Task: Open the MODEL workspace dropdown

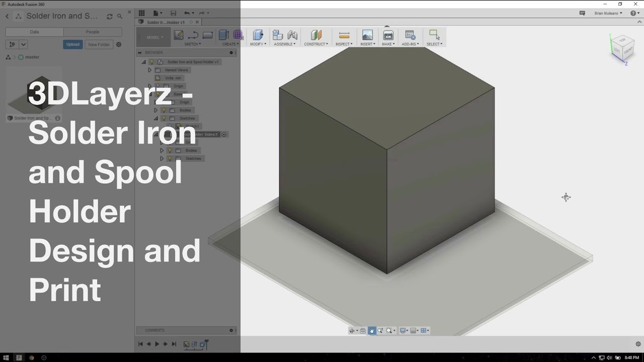Action: [x=153, y=37]
